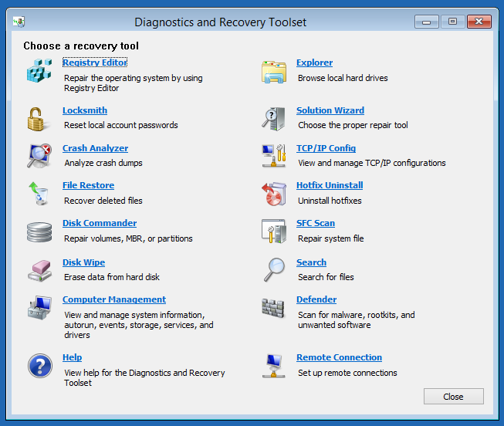Screen dimensions: 504x426
Task: Click the Explorer folder icon
Action: coord(274,72)
